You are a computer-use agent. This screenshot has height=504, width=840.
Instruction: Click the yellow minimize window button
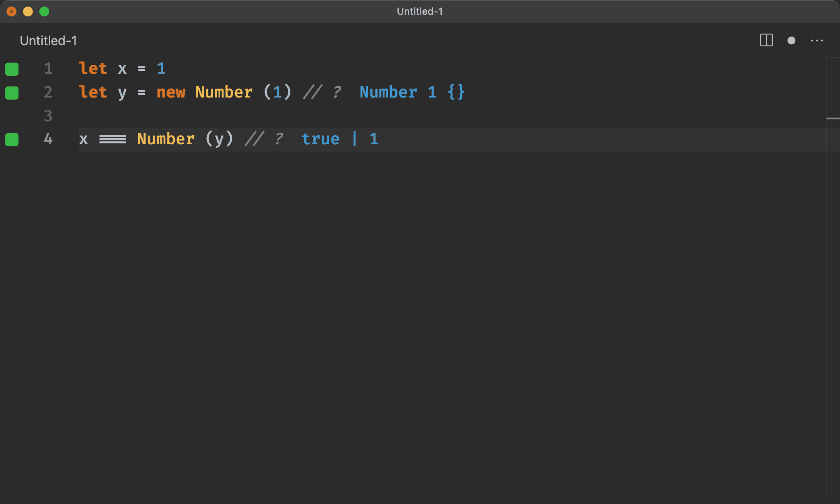[x=28, y=11]
